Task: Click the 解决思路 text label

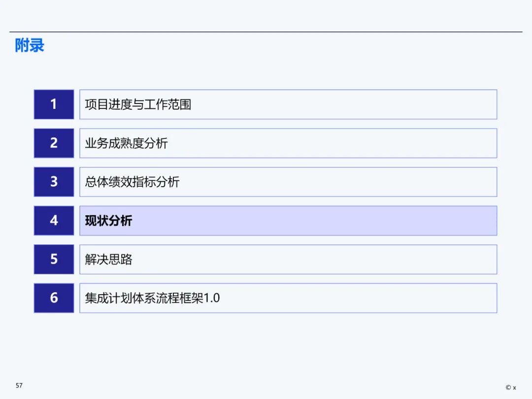Action: coord(108,259)
